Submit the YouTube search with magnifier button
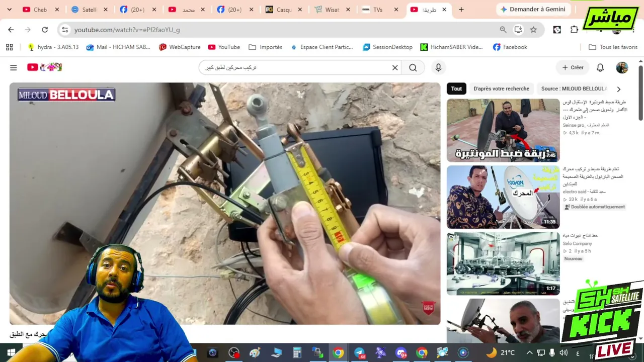The width and height of the screenshot is (644, 362). (x=413, y=67)
